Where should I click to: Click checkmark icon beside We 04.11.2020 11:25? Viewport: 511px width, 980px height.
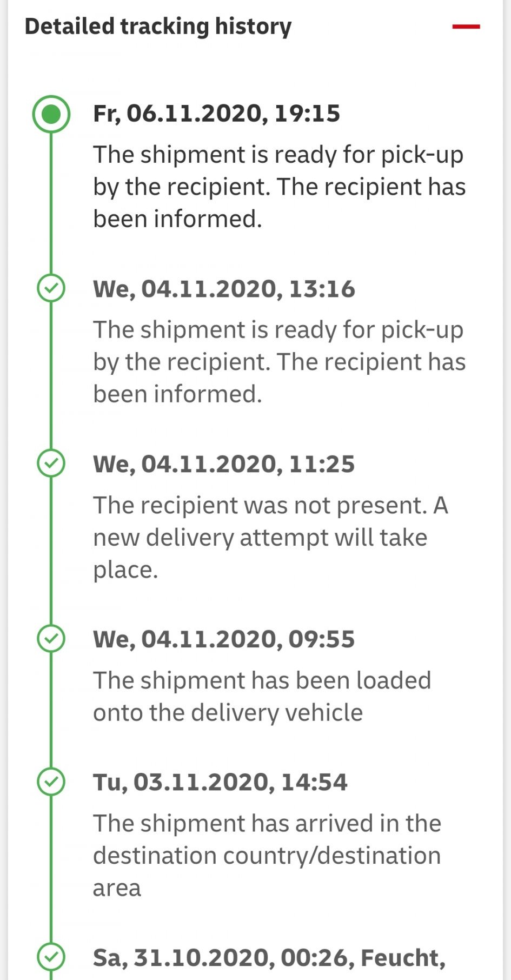(x=51, y=463)
